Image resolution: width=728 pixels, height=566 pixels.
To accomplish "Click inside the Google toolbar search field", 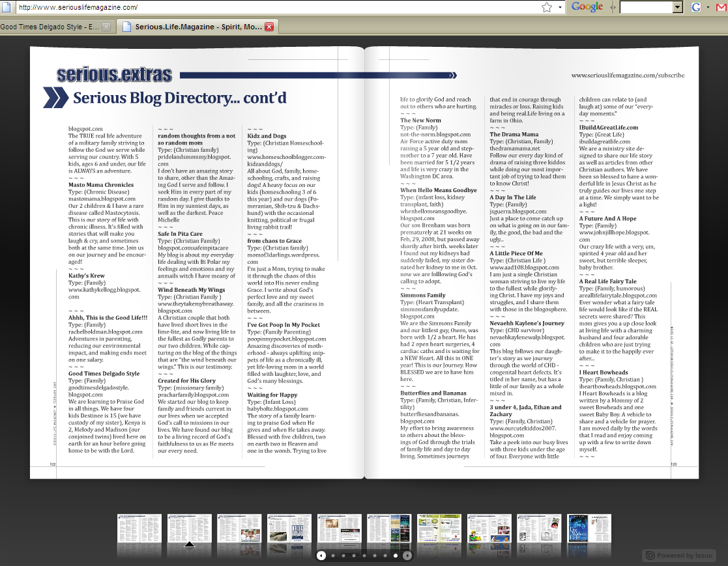I will 647,7.
